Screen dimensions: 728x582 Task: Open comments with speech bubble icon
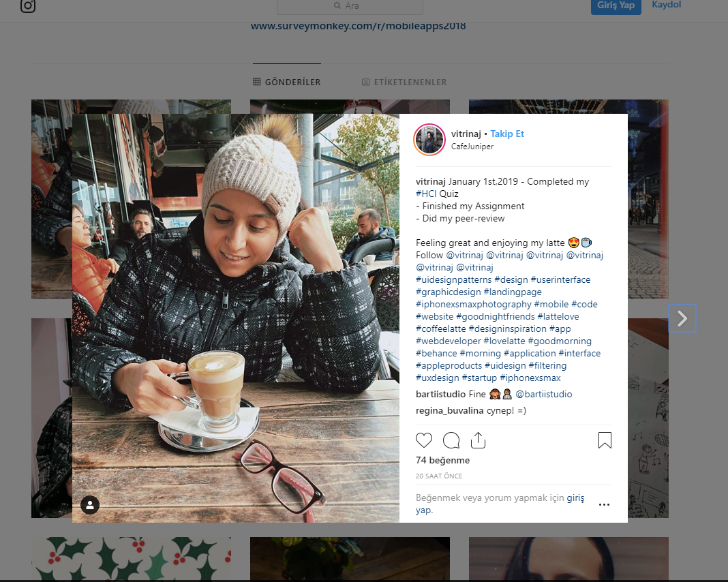point(451,440)
